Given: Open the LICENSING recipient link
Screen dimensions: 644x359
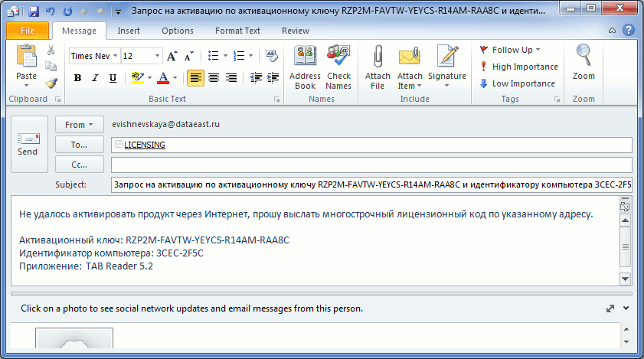Looking at the screenshot, I should pos(145,145).
